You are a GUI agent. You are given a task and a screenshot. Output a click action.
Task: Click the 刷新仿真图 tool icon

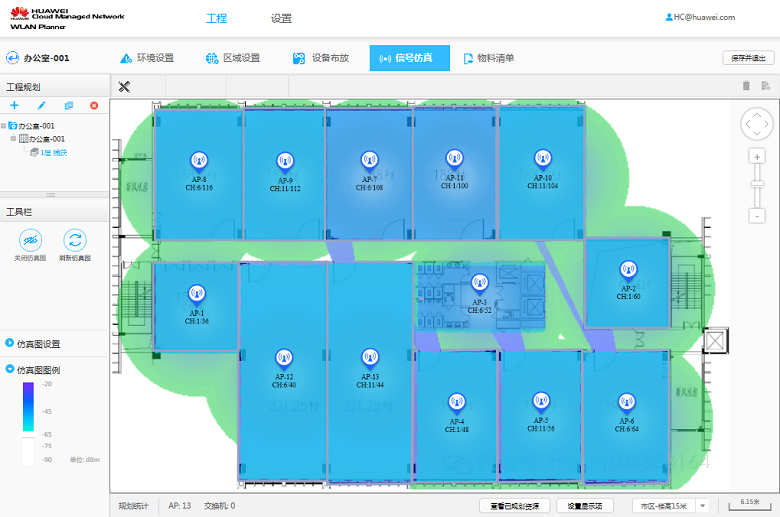(75, 241)
